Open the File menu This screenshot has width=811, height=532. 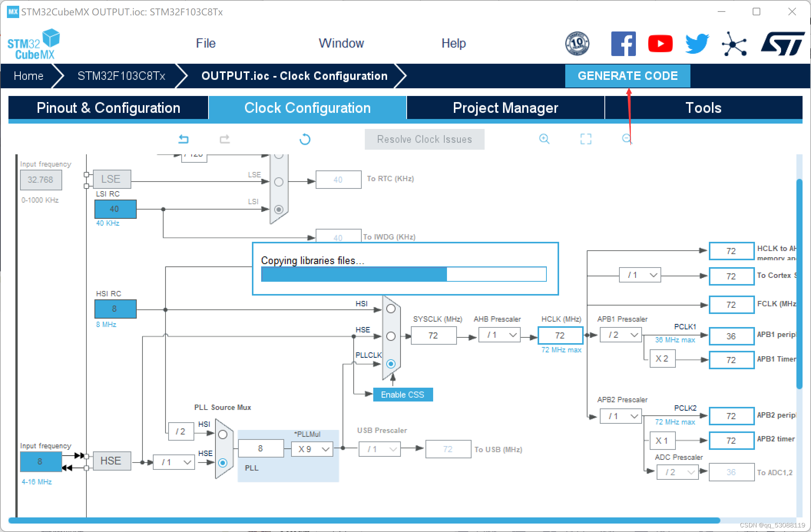(x=205, y=43)
